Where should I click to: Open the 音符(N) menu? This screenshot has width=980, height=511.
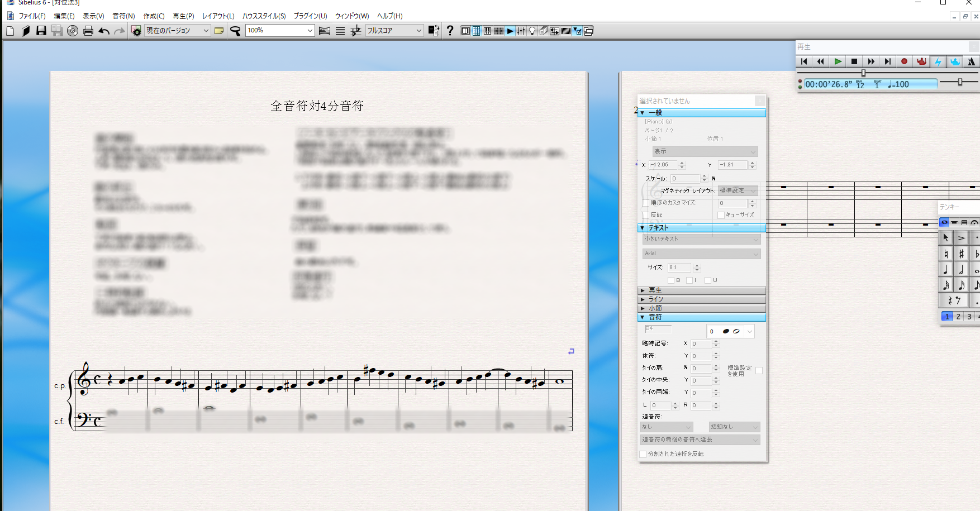[123, 16]
